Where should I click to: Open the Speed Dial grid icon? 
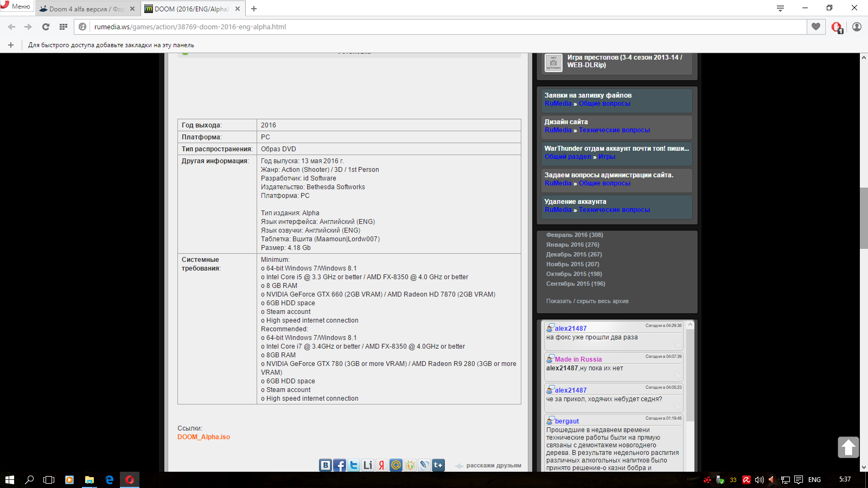tap(63, 27)
